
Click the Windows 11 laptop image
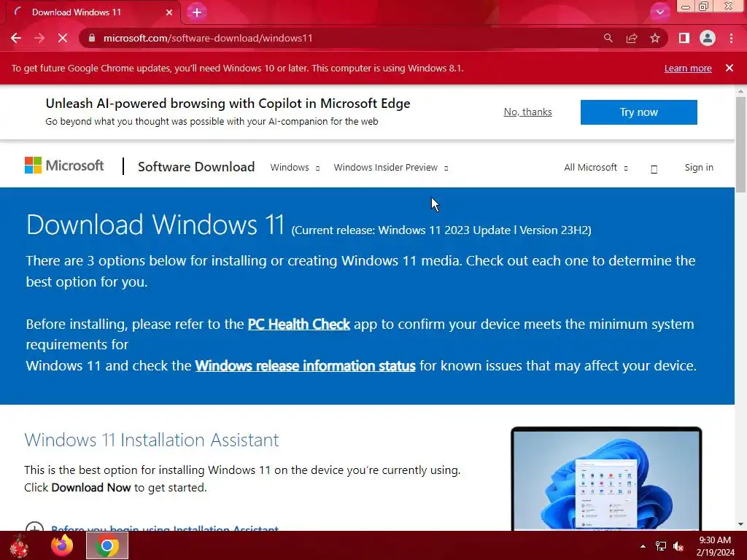tap(606, 478)
